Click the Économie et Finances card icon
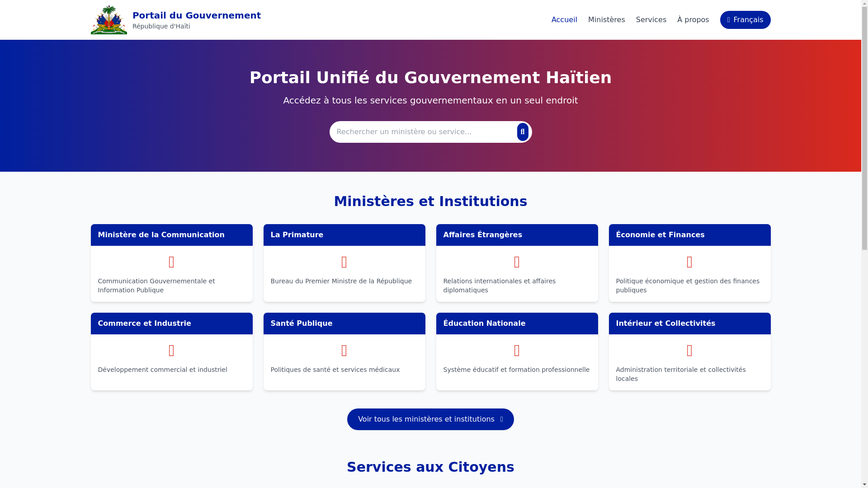868x488 pixels. [x=689, y=262]
